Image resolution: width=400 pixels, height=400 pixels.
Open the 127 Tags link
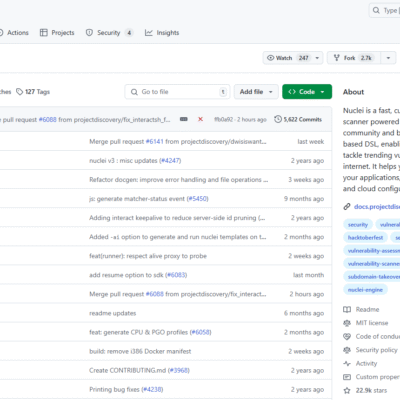tap(33, 92)
